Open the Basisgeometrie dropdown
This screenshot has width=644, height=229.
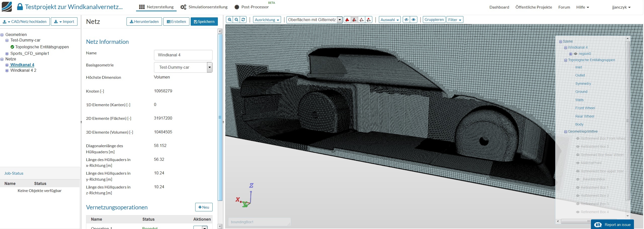209,67
